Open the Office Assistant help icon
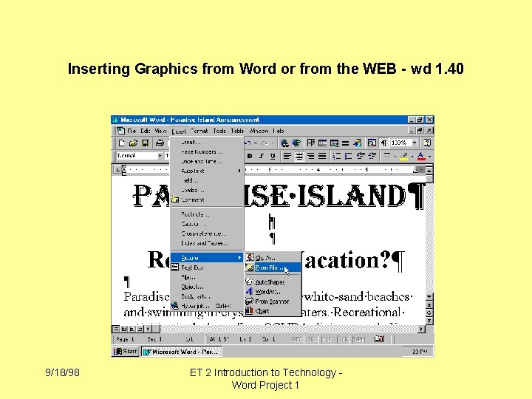532x399 pixels. point(427,143)
